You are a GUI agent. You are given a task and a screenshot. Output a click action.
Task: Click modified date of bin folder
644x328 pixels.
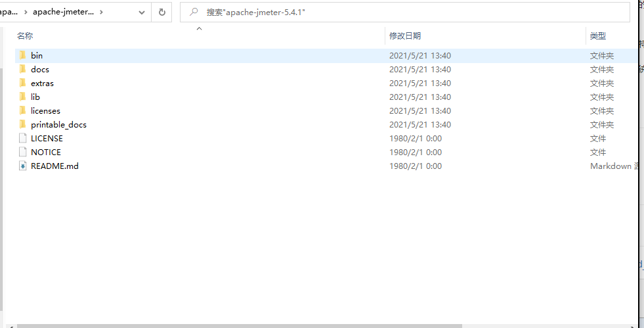(420, 55)
